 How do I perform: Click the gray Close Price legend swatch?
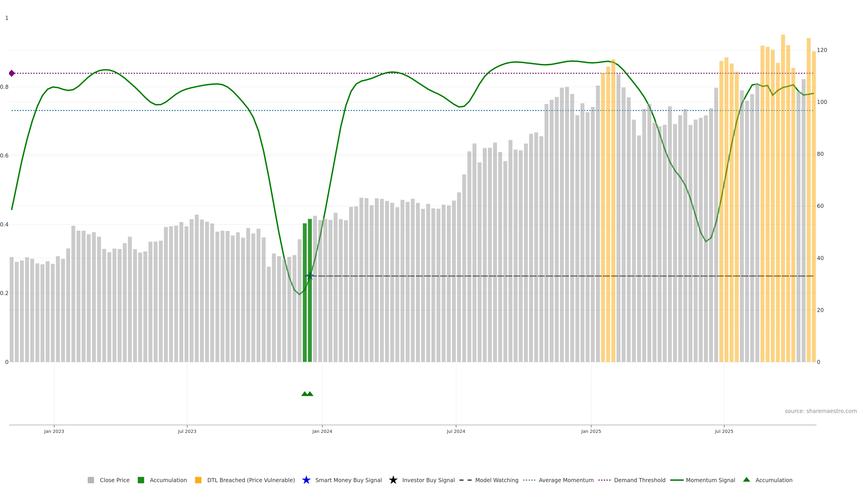(91, 480)
